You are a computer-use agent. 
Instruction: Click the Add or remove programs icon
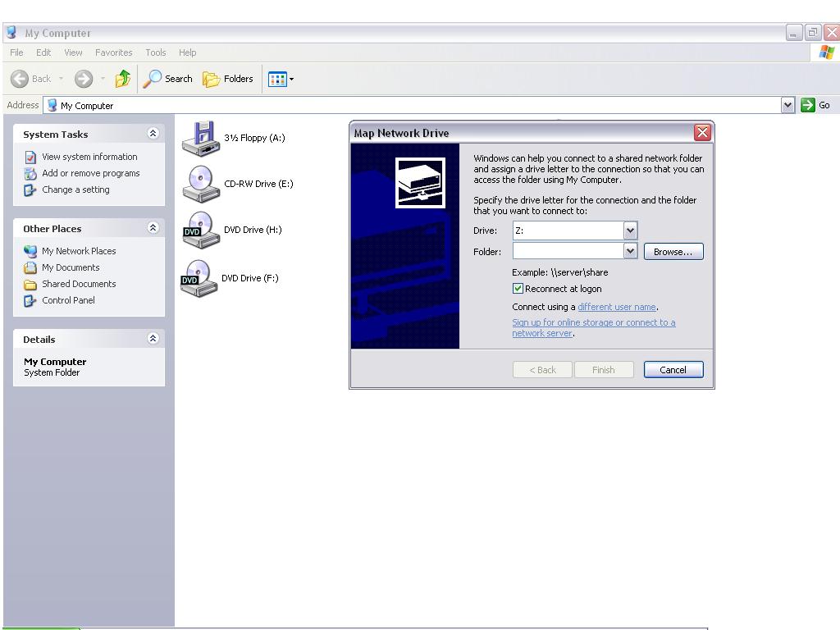click(30, 174)
